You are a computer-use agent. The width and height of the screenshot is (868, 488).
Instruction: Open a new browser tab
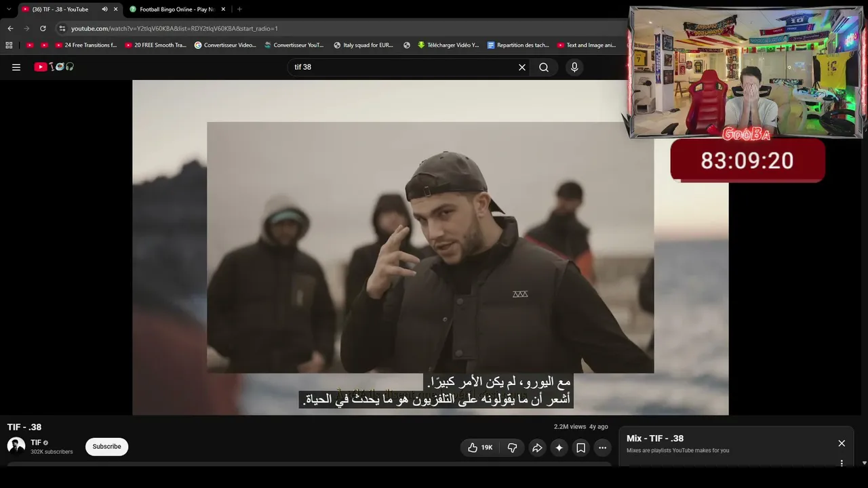[x=239, y=9]
